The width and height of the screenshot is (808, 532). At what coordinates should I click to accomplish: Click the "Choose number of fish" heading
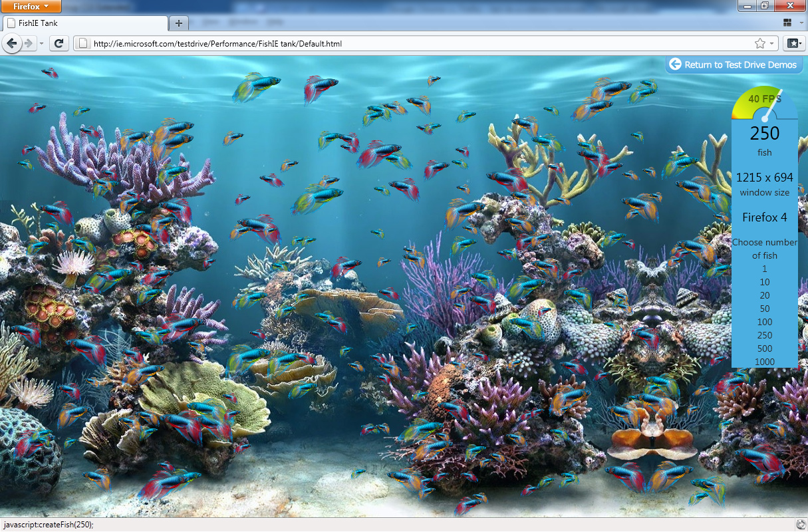coord(765,249)
